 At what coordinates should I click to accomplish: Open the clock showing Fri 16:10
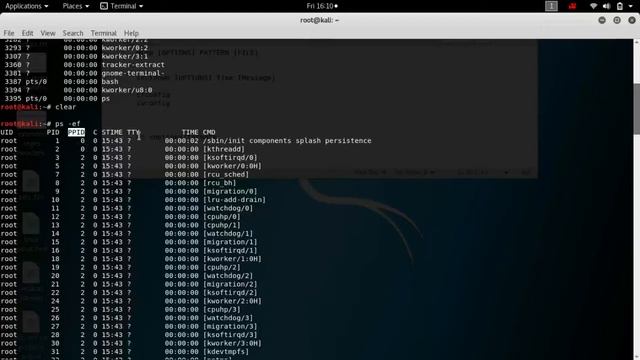point(322,6)
